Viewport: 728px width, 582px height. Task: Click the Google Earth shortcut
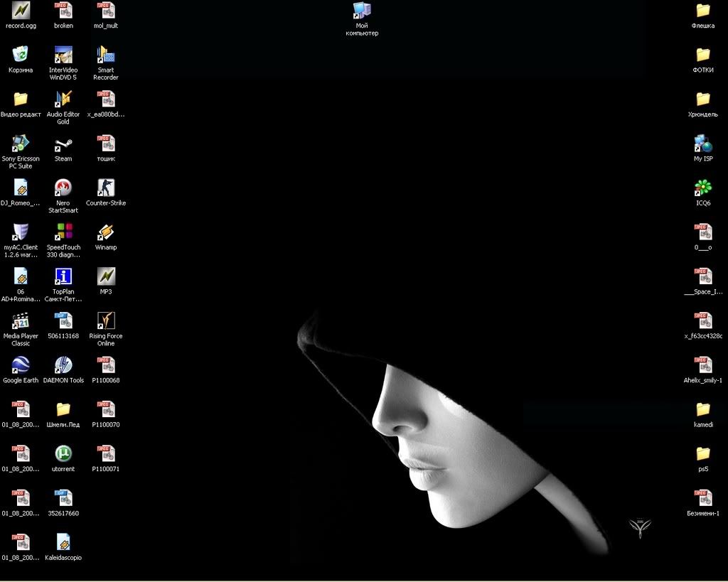(21, 365)
